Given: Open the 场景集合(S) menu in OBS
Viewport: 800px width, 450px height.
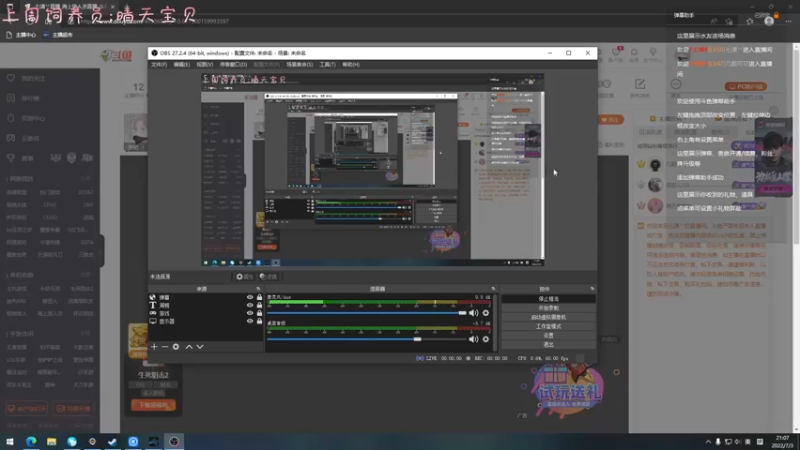Looking at the screenshot, I should tap(299, 65).
